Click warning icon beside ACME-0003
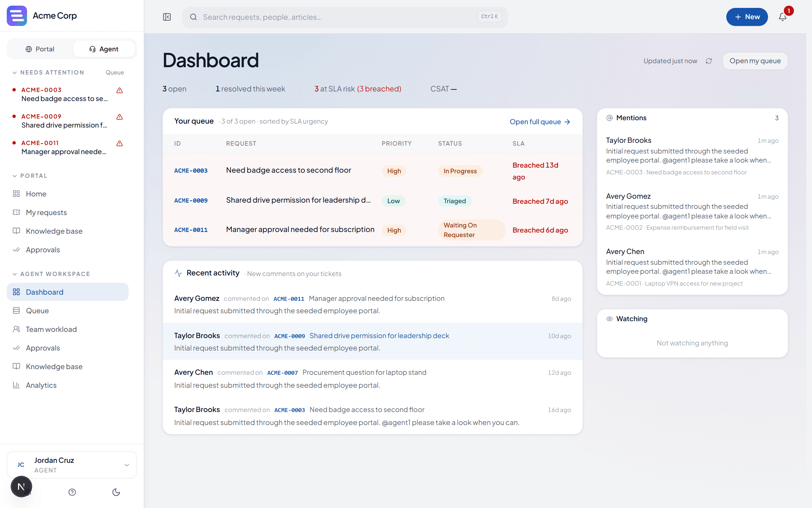The width and height of the screenshot is (812, 508). [x=120, y=90]
